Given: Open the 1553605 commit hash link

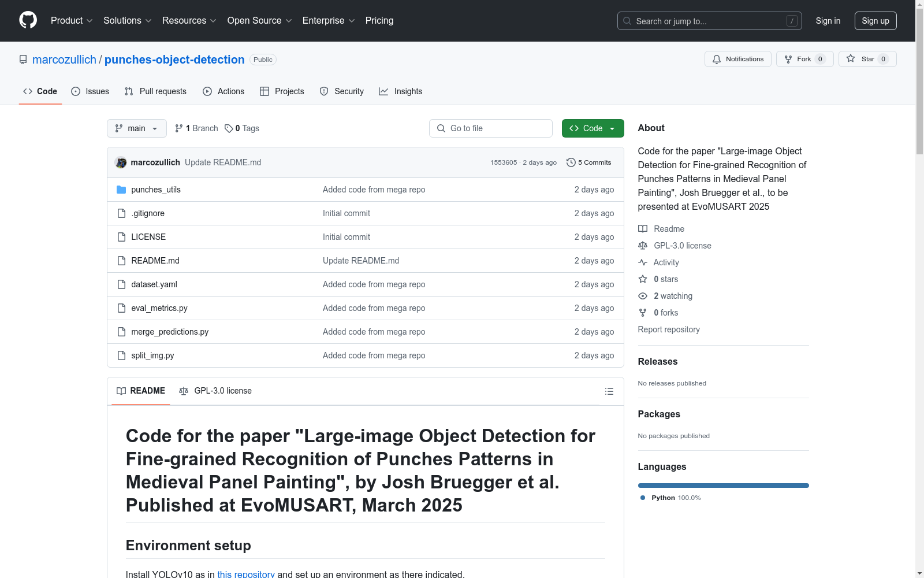Looking at the screenshot, I should [504, 162].
